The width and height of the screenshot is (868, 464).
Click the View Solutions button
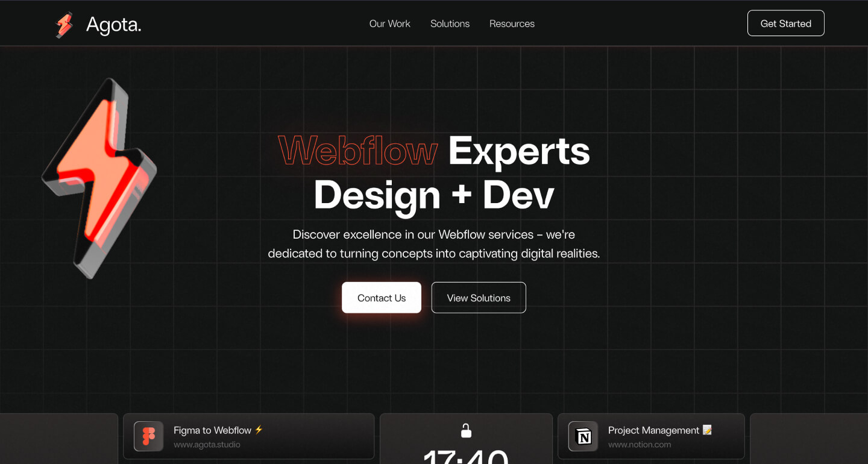(x=479, y=297)
